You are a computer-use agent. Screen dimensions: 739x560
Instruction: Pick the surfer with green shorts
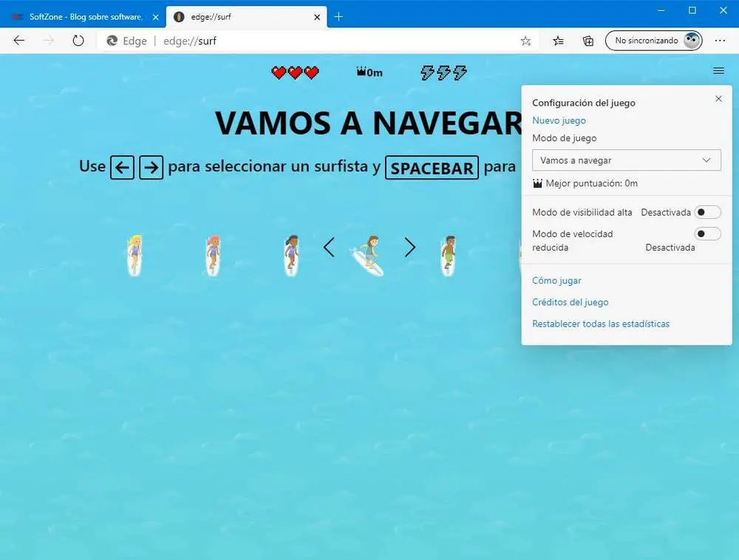pyautogui.click(x=449, y=256)
